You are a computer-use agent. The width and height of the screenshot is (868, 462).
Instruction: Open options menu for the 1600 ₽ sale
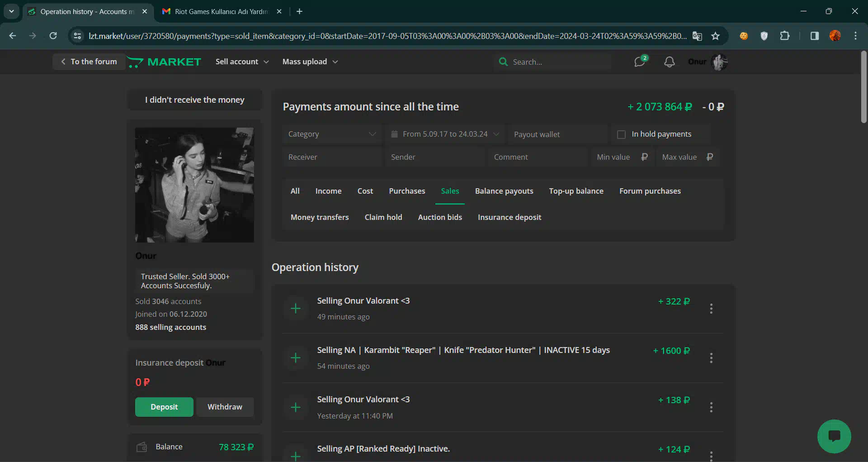point(711,358)
